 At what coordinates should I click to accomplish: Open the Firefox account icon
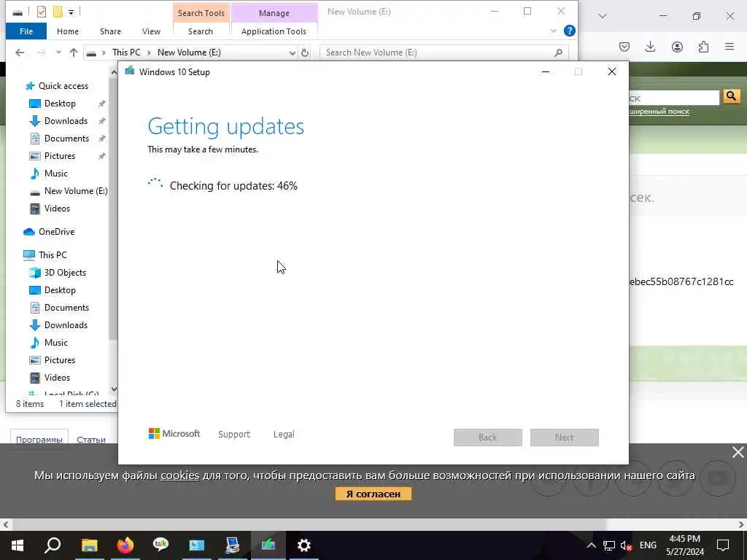point(677,47)
